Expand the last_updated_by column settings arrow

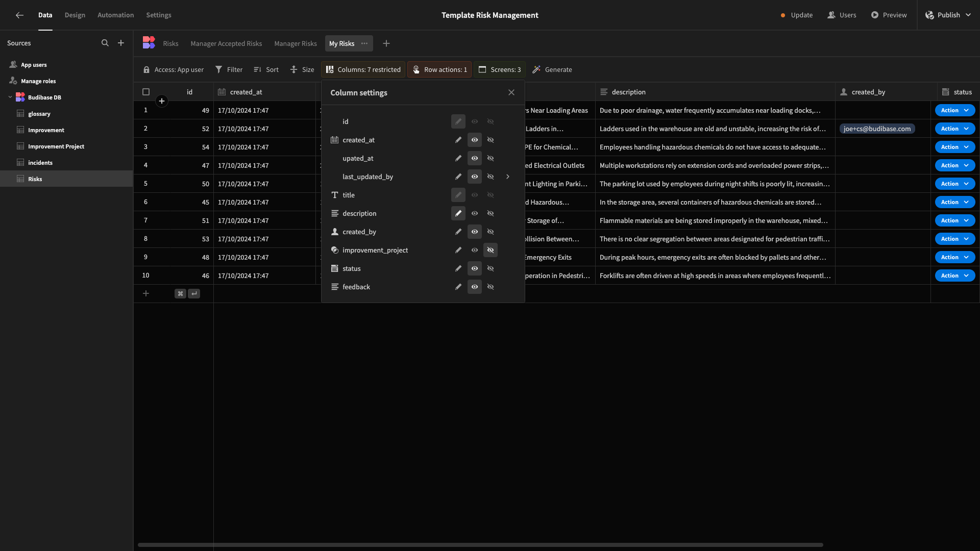pos(507,177)
